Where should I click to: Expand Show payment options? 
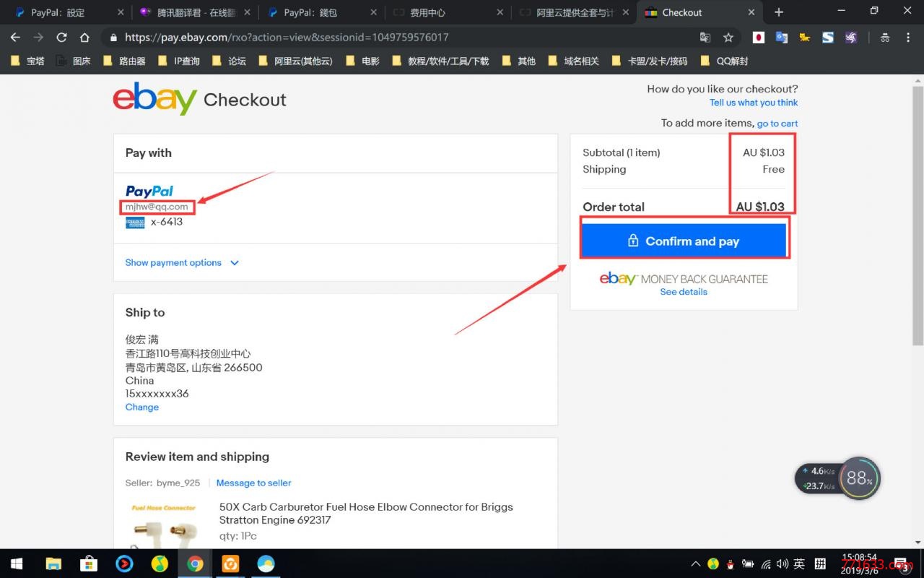182,263
